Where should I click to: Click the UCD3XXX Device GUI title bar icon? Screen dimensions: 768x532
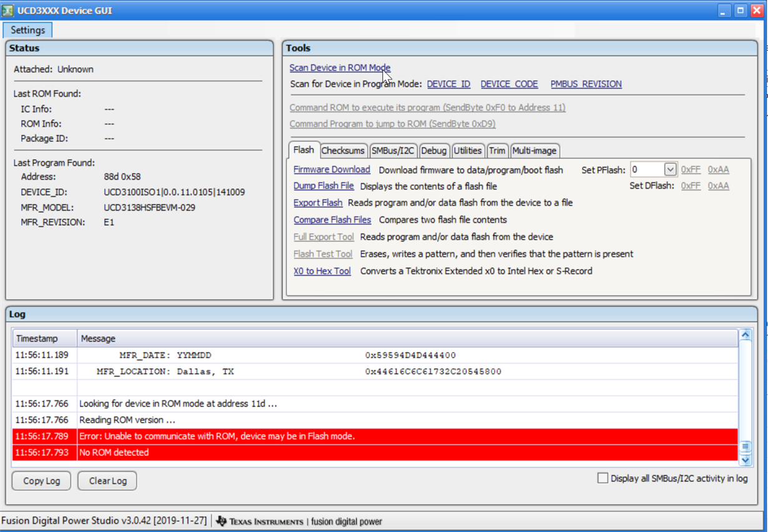click(8, 10)
